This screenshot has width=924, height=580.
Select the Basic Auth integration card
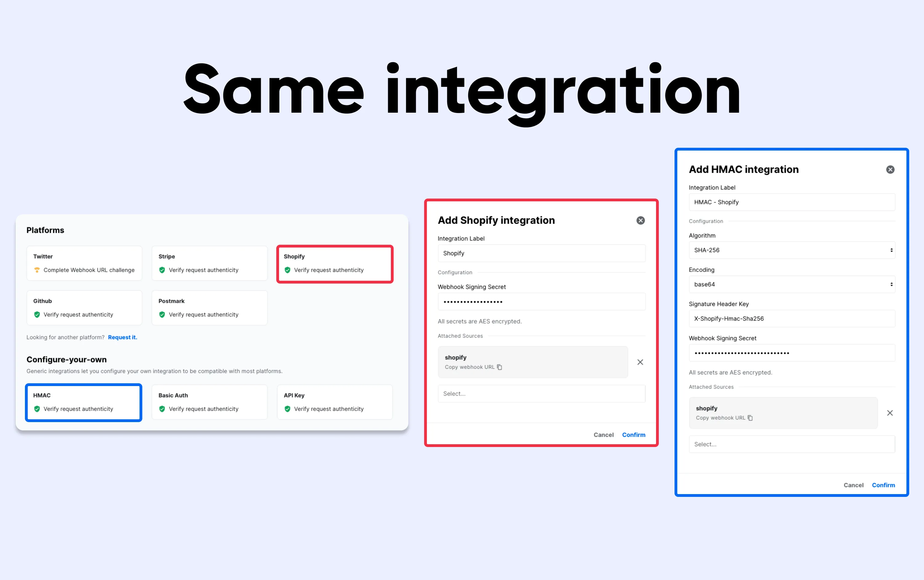[x=209, y=402]
